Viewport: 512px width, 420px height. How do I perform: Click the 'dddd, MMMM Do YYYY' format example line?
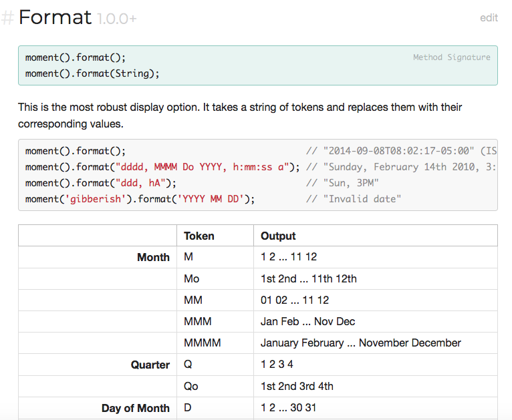click(162, 167)
